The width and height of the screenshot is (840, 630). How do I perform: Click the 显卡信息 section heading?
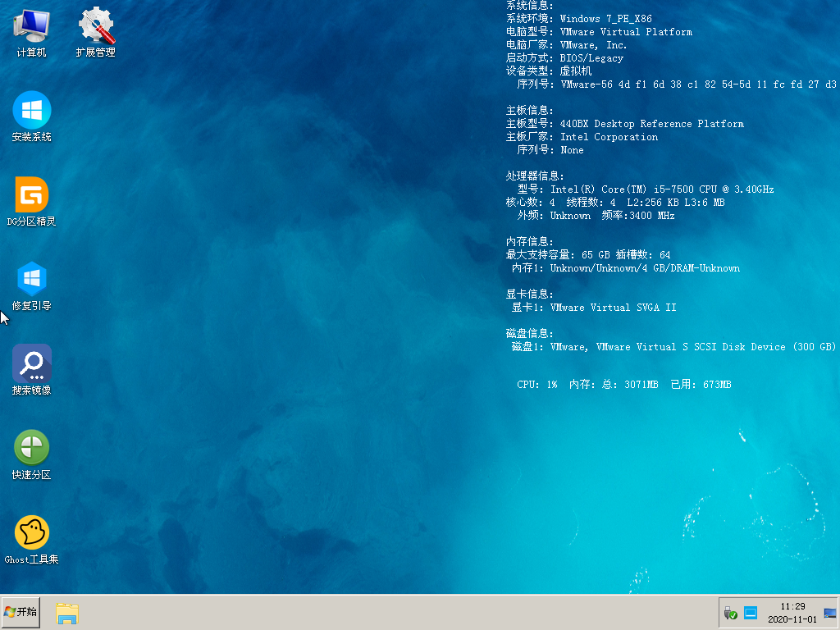click(x=529, y=294)
